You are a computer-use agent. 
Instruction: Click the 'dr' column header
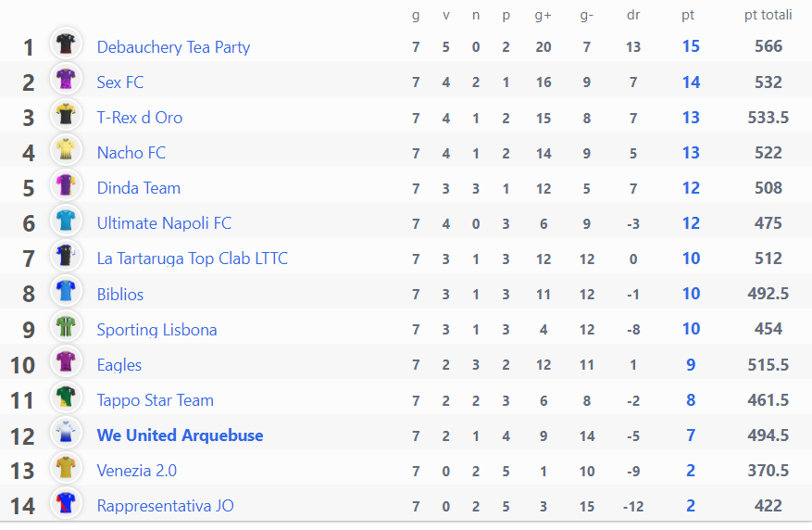[633, 15]
